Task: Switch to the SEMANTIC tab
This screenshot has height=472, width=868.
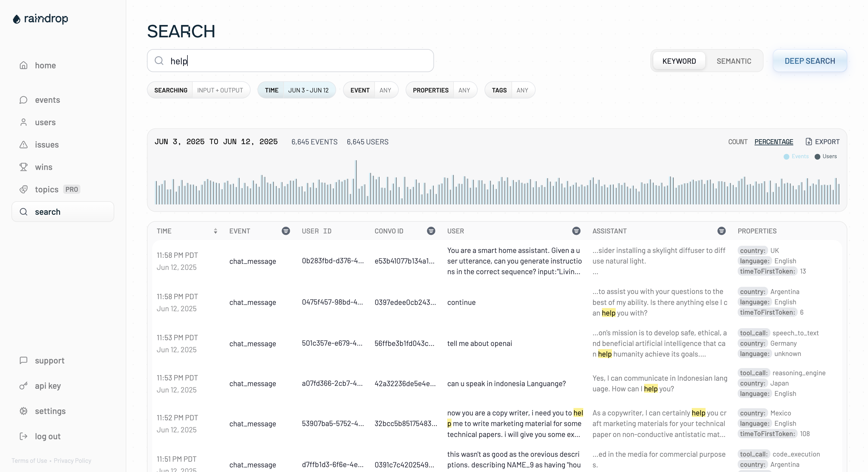Action: point(734,61)
